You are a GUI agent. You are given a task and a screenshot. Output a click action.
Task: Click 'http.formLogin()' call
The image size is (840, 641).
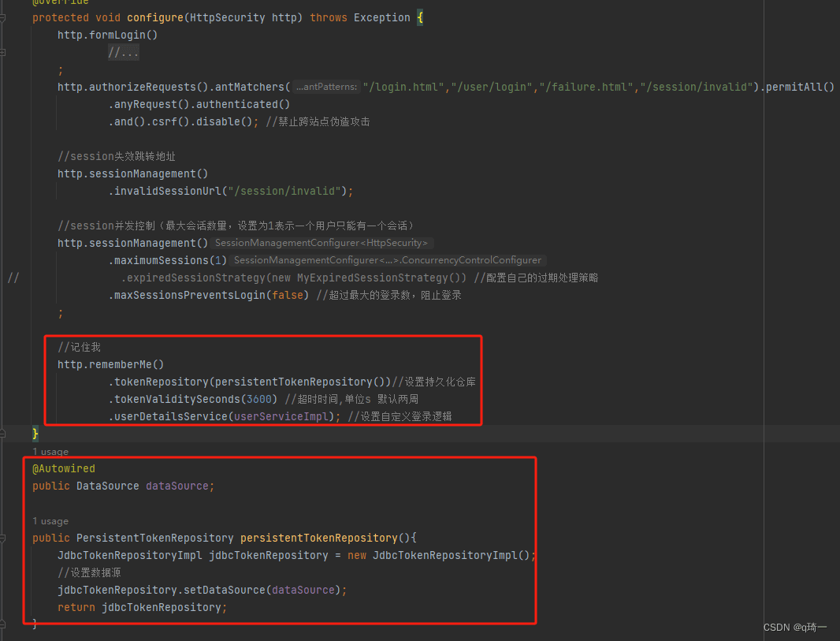[108, 35]
